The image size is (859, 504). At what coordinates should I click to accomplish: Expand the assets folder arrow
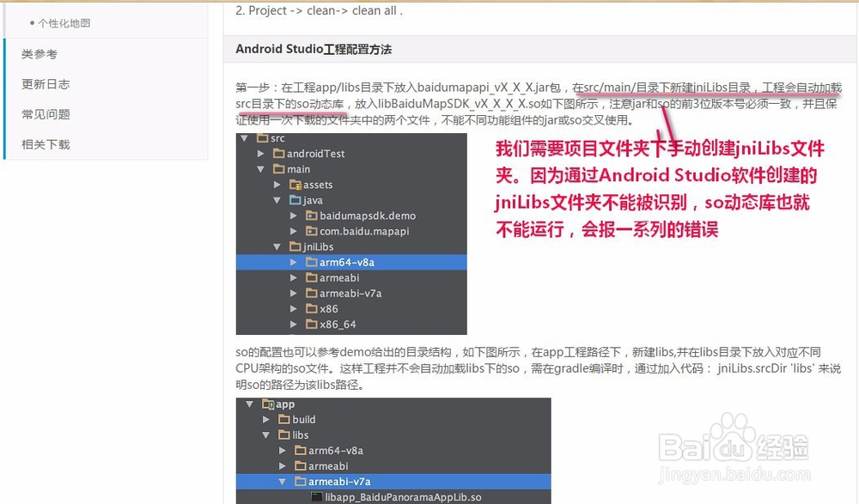(x=277, y=185)
